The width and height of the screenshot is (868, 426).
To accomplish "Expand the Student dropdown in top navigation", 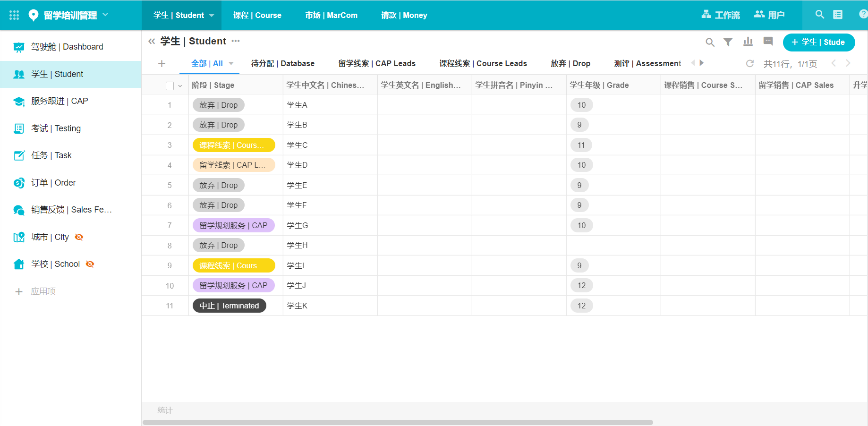I will click(x=212, y=16).
